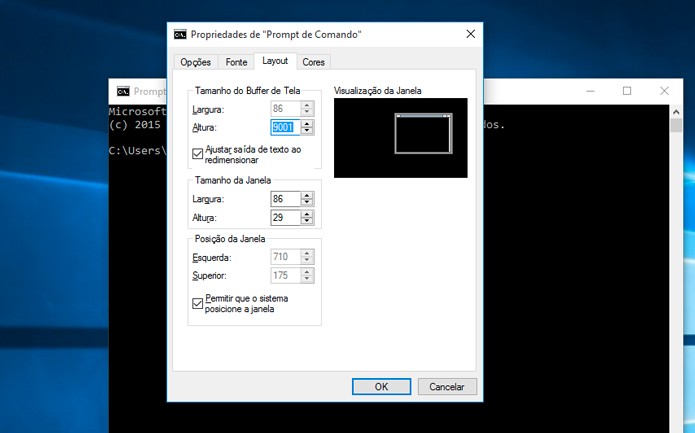Click the window Largura field showing 86

[285, 199]
